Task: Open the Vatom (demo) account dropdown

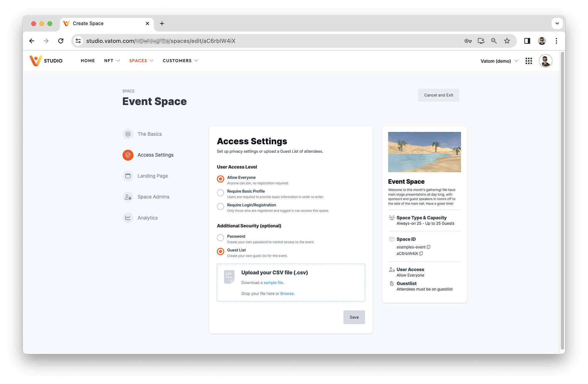Action: pos(499,61)
